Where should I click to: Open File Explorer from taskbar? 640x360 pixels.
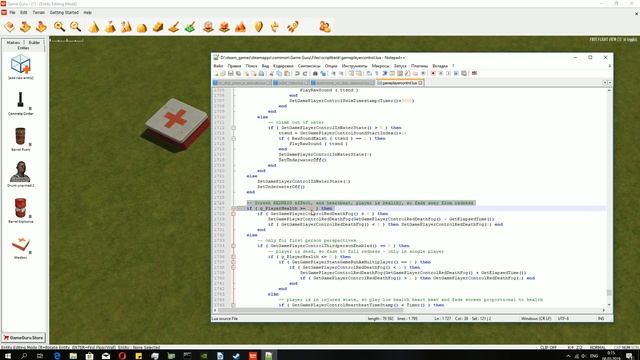tap(73, 356)
